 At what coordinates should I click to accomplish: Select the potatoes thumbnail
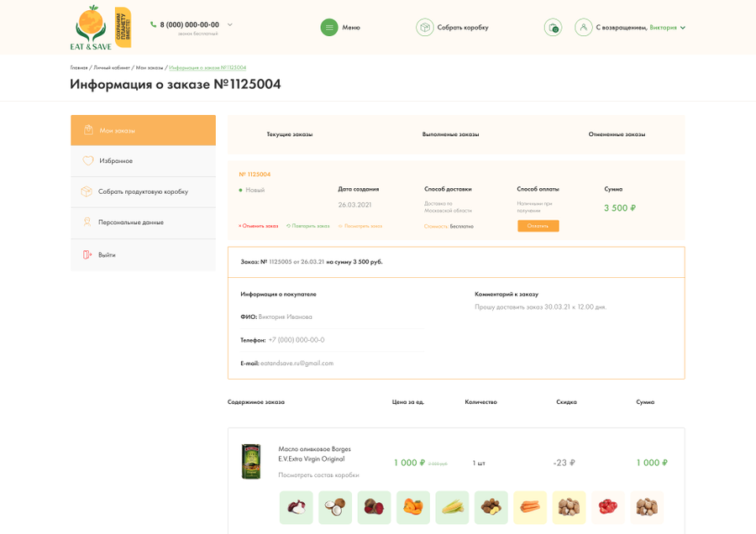[x=491, y=507]
